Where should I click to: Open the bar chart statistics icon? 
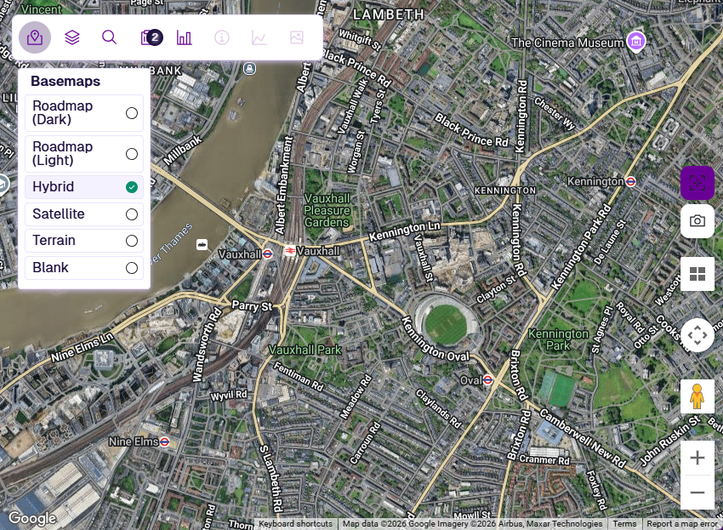[x=184, y=37]
